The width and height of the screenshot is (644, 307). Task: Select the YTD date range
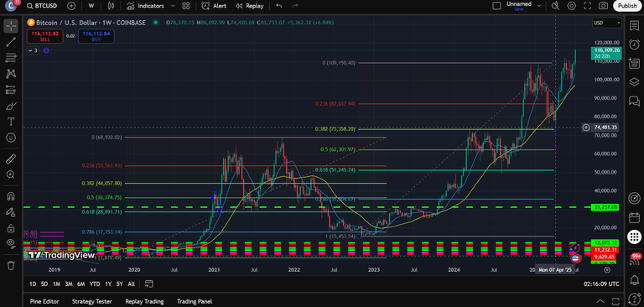coord(95,284)
